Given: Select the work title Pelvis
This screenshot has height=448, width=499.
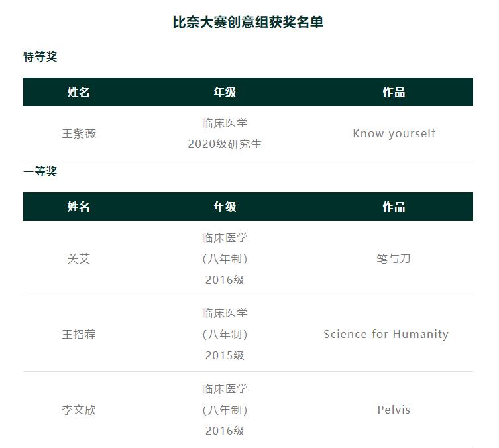Looking at the screenshot, I should (x=394, y=410).
